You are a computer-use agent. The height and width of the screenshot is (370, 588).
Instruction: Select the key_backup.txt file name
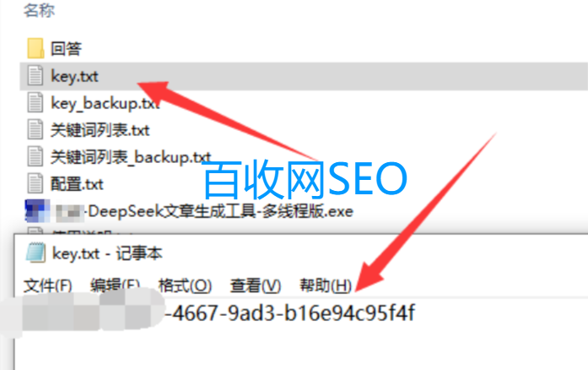pyautogui.click(x=105, y=103)
